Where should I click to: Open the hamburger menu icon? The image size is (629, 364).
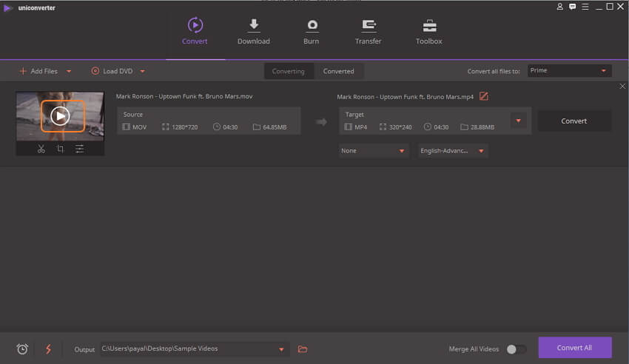[x=585, y=7]
